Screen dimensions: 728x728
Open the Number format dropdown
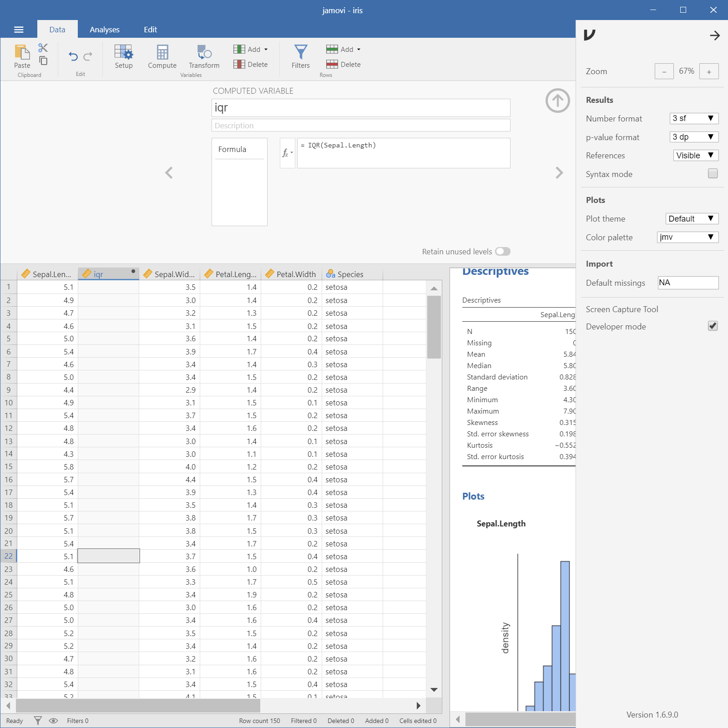tap(694, 118)
